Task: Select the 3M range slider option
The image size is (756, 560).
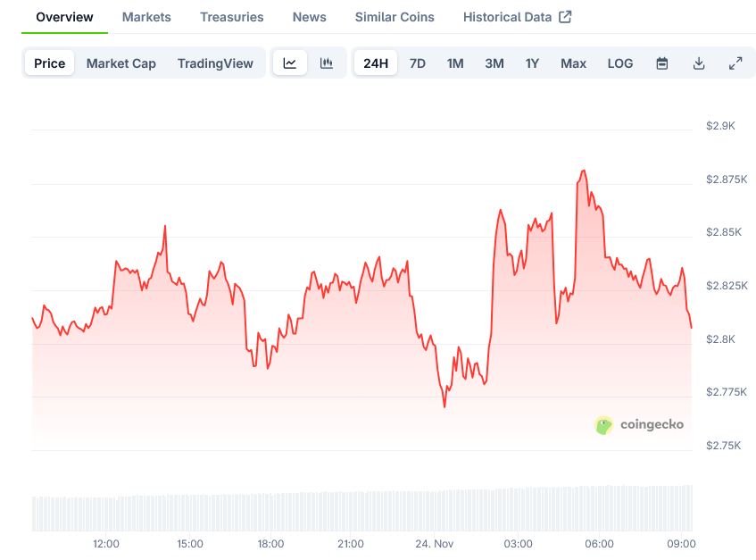Action: click(x=494, y=63)
